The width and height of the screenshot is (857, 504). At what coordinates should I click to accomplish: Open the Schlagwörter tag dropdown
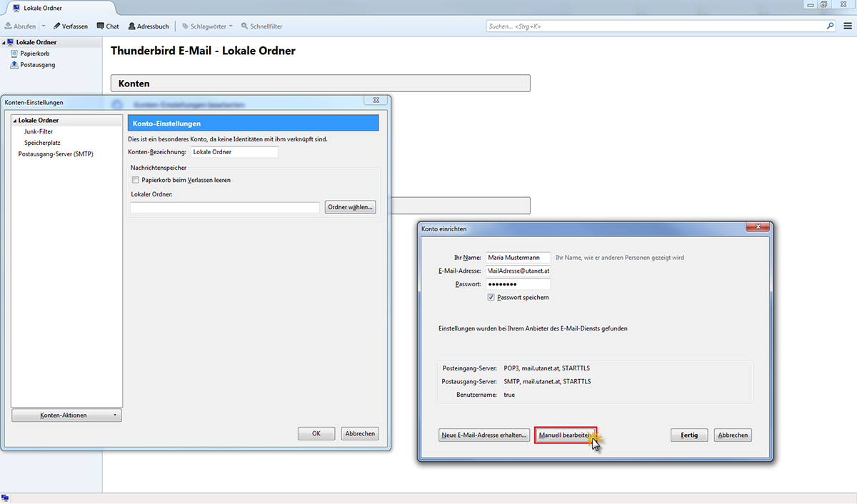[207, 26]
